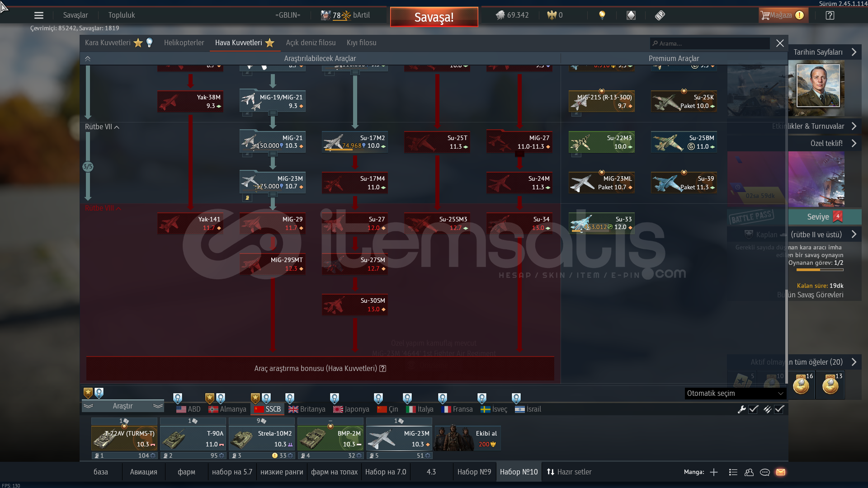The width and height of the screenshot is (868, 488).
Task: Click the red Seviye bookmark icon
Action: coord(838,216)
